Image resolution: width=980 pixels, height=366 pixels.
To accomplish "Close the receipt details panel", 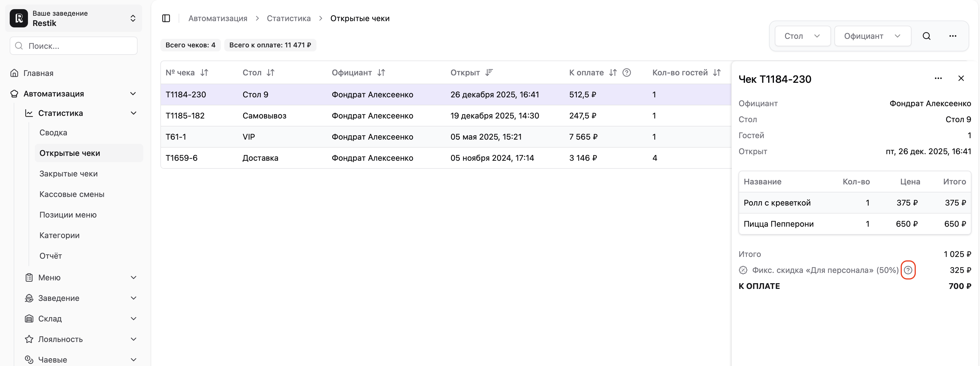I will pyautogui.click(x=961, y=79).
